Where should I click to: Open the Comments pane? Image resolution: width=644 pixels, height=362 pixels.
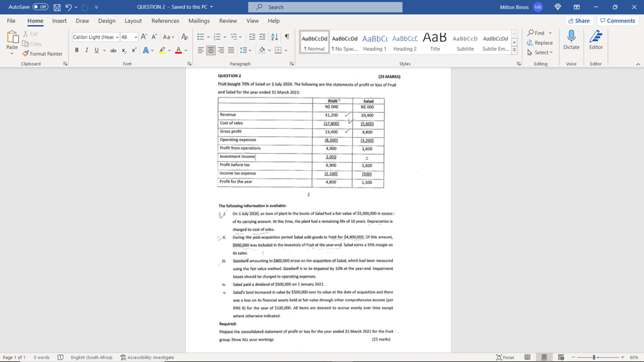coord(618,21)
